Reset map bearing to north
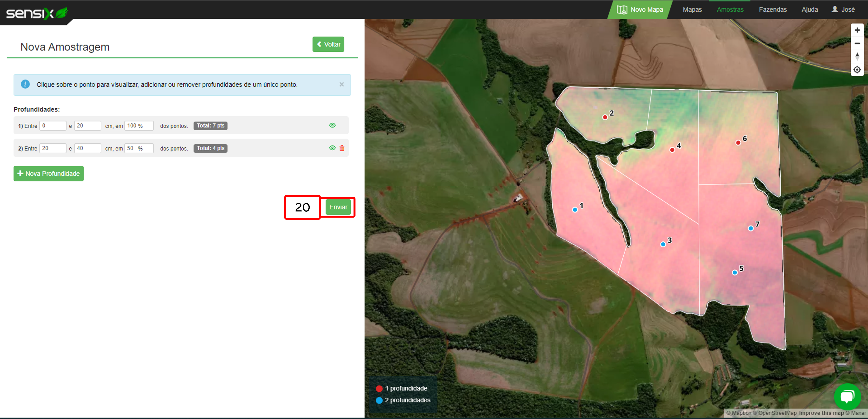The image size is (868, 419). pyautogui.click(x=857, y=57)
